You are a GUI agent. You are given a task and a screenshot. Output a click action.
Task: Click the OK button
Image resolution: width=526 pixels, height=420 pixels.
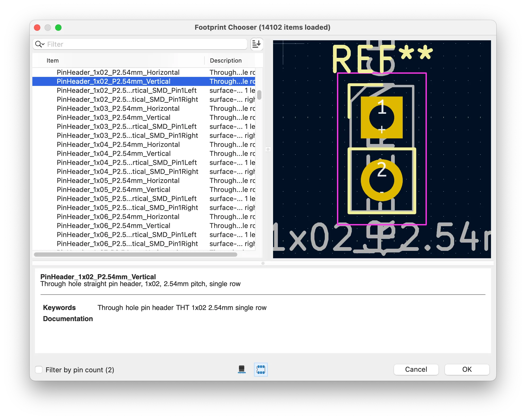(467, 369)
